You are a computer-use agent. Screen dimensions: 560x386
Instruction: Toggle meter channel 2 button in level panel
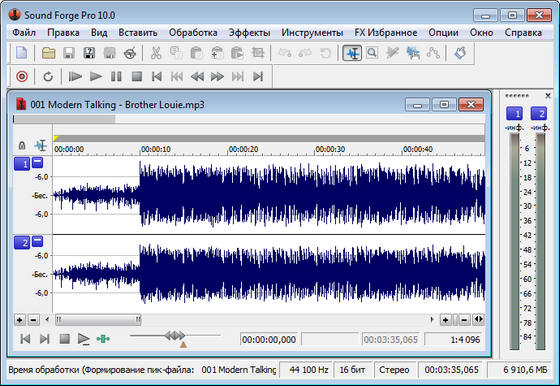click(539, 114)
